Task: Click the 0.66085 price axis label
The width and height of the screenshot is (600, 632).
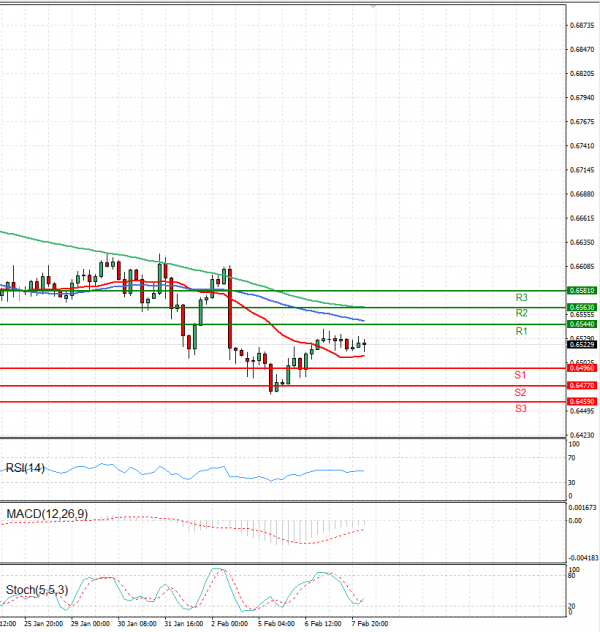Action: coord(582,267)
